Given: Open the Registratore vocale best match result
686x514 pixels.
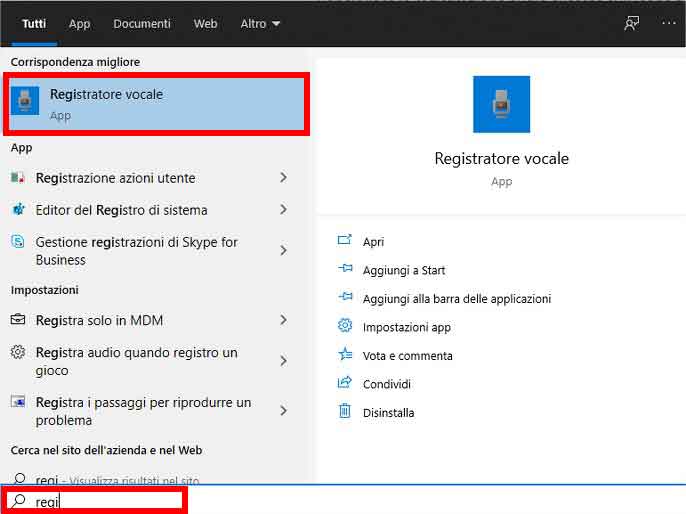Looking at the screenshot, I should pos(156,104).
